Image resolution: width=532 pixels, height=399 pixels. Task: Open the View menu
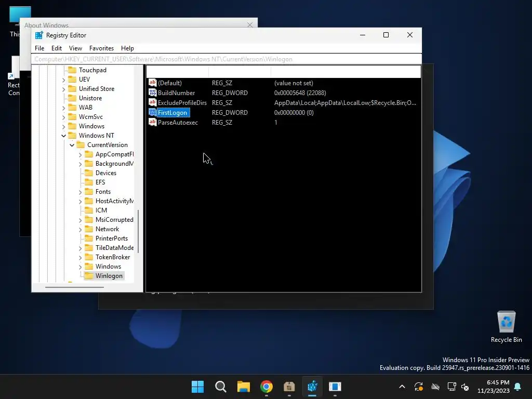(x=75, y=48)
